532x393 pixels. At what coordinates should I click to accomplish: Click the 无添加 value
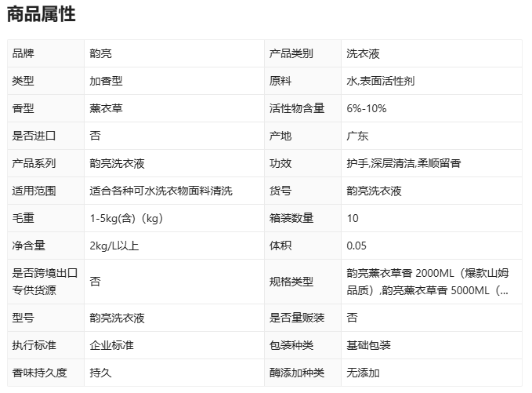tap(363, 373)
